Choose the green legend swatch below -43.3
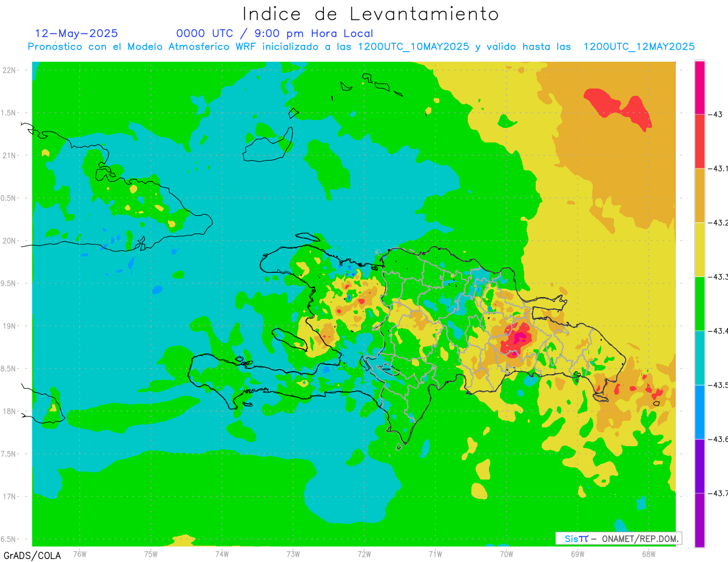 tap(699, 303)
